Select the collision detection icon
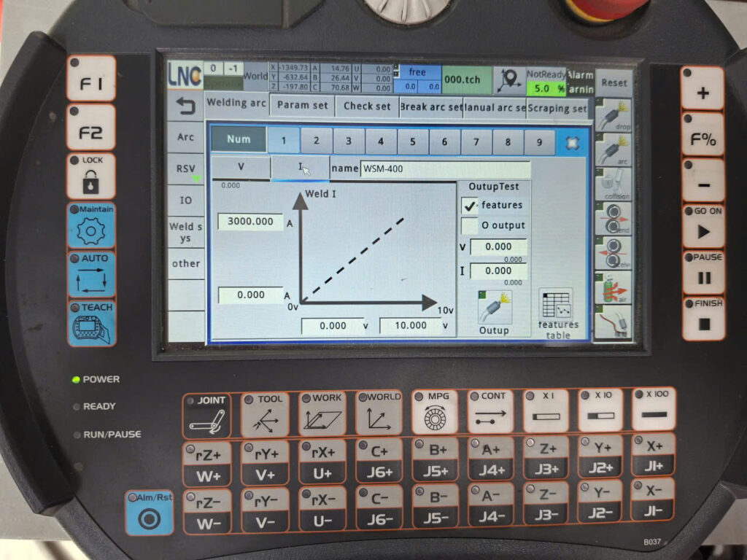Screen dimensions: 747x560 (x=612, y=182)
